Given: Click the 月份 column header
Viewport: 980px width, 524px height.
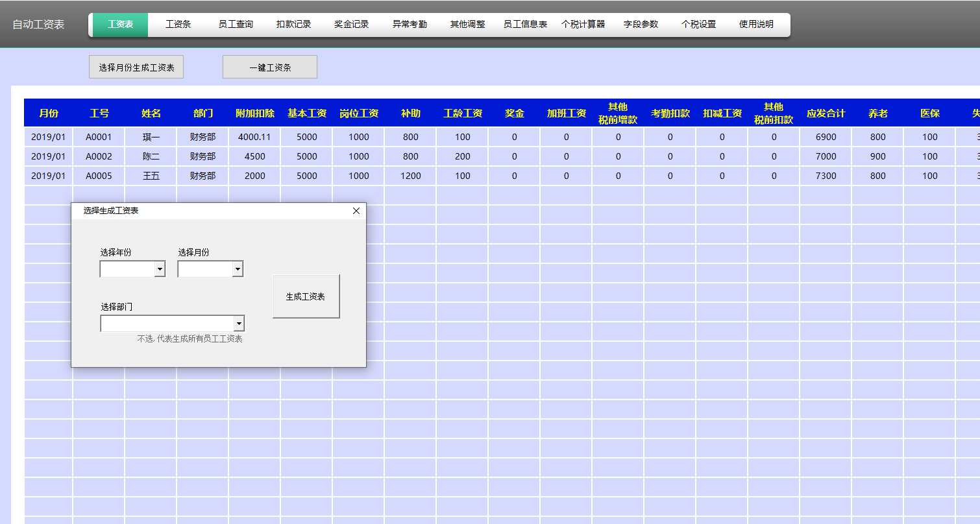Looking at the screenshot, I should point(48,113).
